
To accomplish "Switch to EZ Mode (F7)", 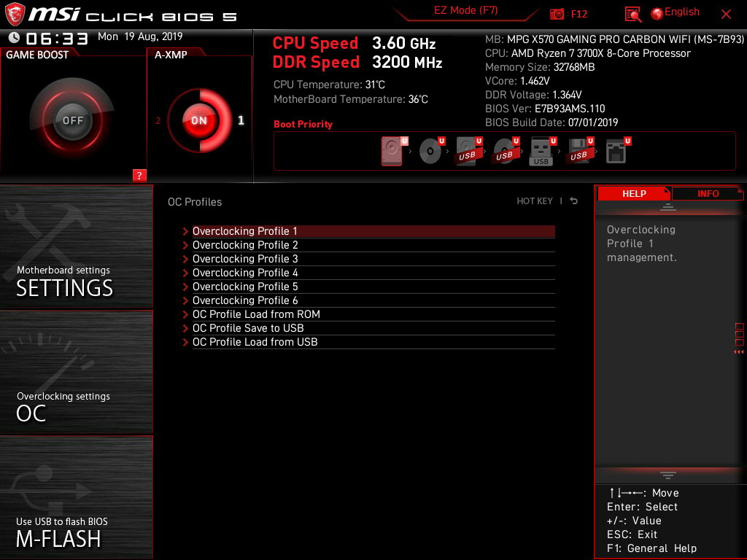I will pos(465,10).
